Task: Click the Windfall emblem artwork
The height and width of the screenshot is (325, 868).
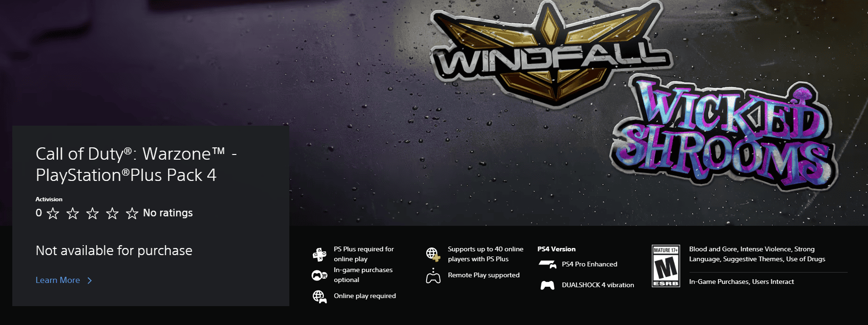Action: (x=550, y=54)
